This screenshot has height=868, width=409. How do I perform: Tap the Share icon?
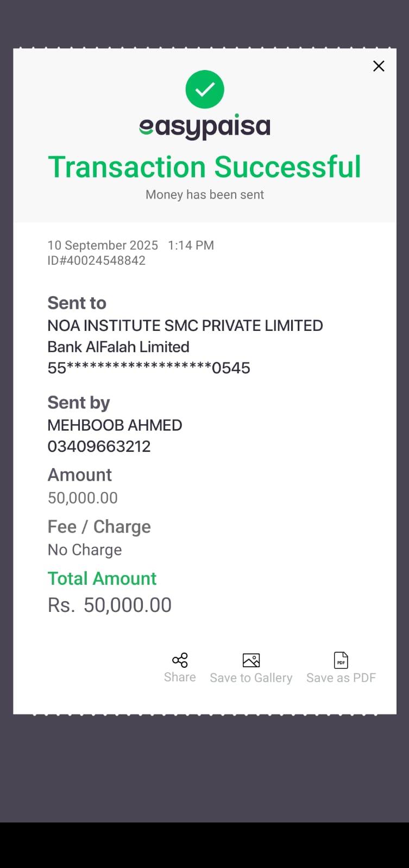tap(180, 660)
